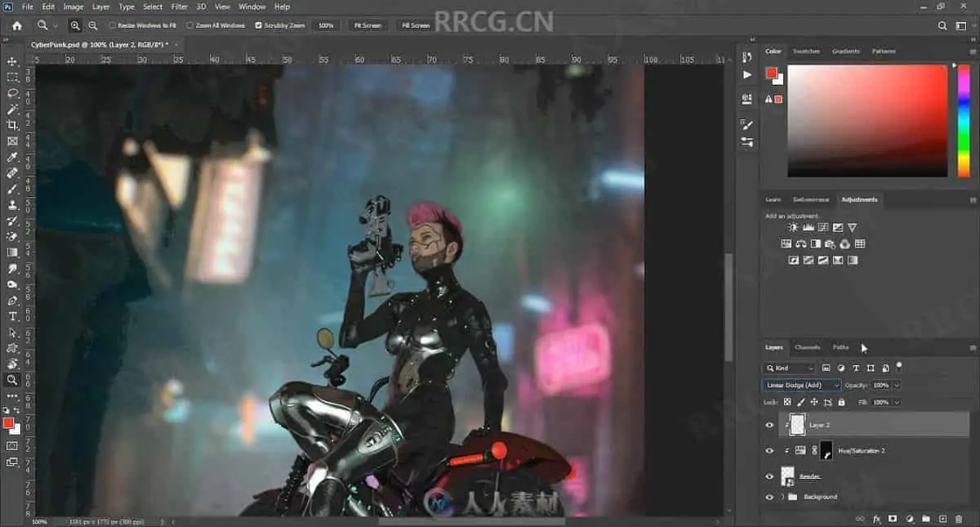
Task: Expand the Background layer group
Action: coord(782,497)
